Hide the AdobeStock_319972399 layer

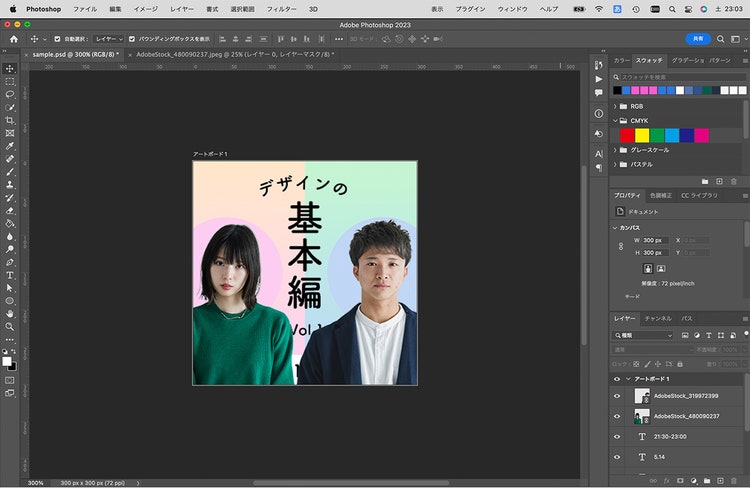[x=617, y=396]
